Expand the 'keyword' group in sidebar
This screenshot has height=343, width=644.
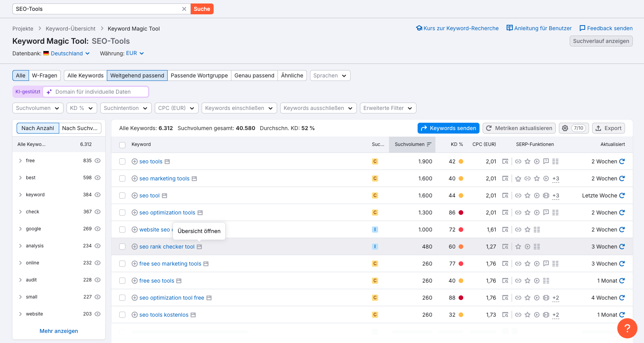tap(21, 195)
